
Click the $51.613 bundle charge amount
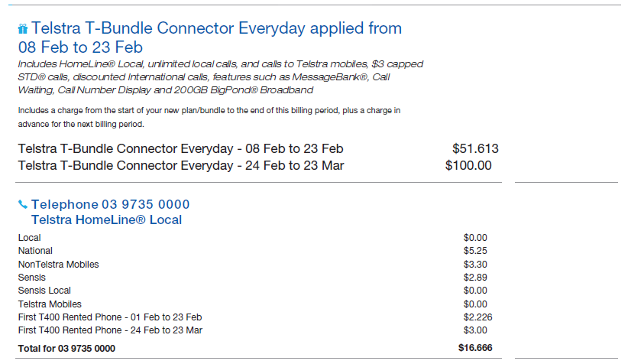pyautogui.click(x=475, y=148)
